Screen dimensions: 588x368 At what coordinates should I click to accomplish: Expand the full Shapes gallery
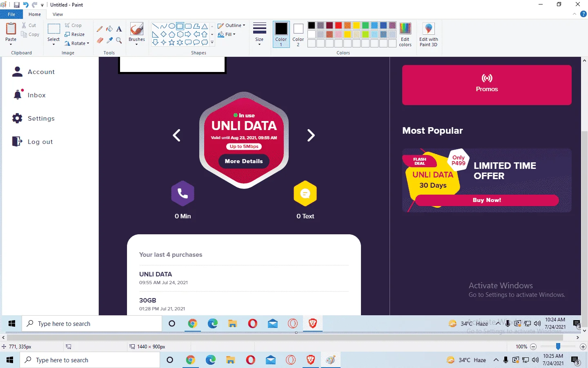coord(212,42)
